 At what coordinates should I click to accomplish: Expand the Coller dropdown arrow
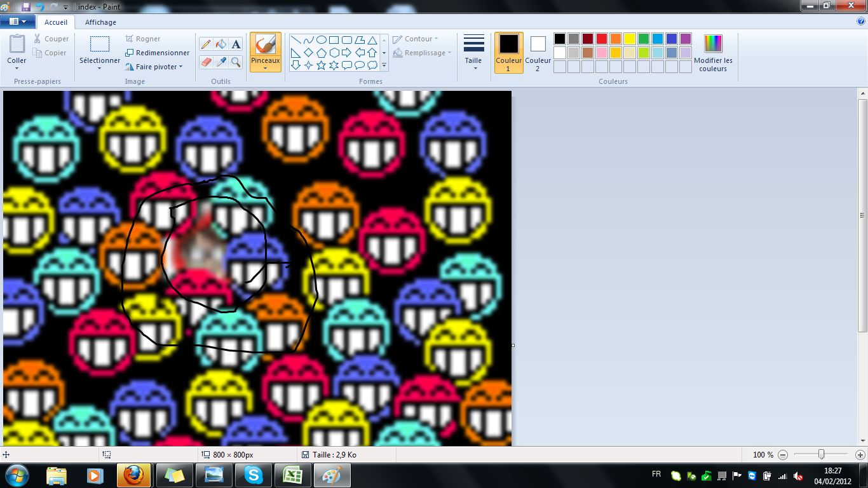[17, 68]
